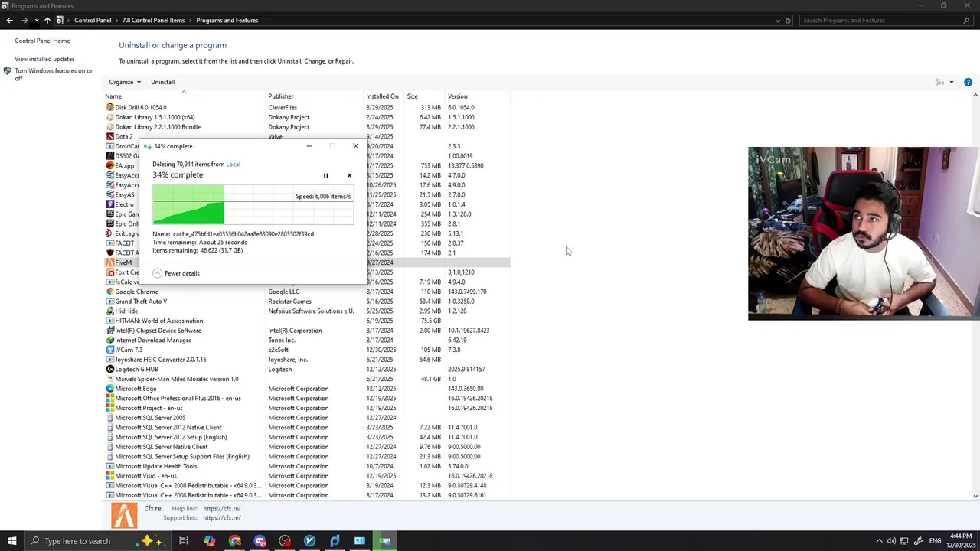Select HITMAN: World of Assassination row

coord(307,321)
